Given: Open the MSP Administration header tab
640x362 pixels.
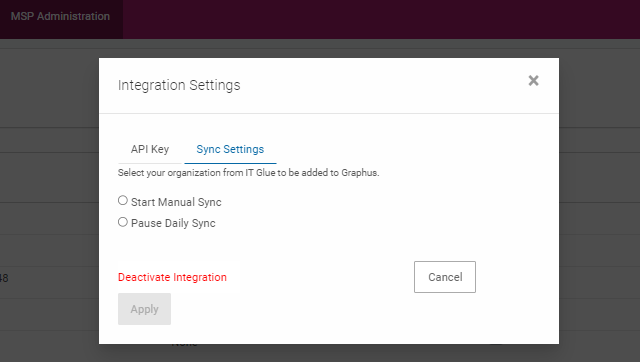Looking at the screenshot, I should click(60, 16).
